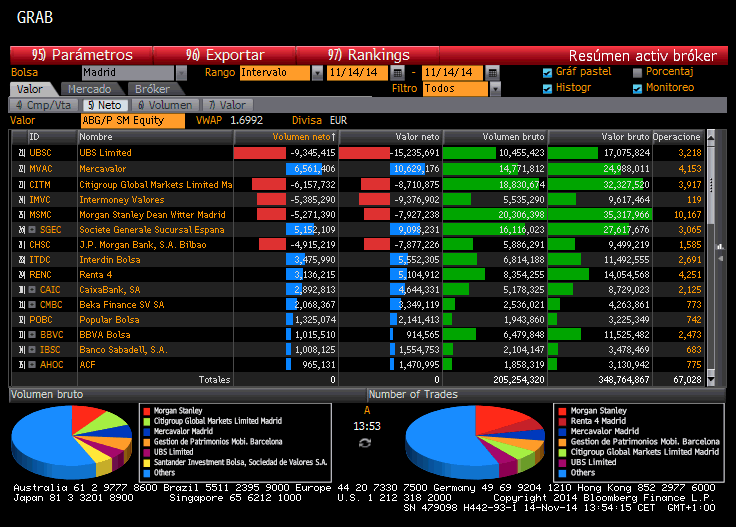The width and height of the screenshot is (736, 527).
Task: Open the start date calendar picker
Action: 398,73
